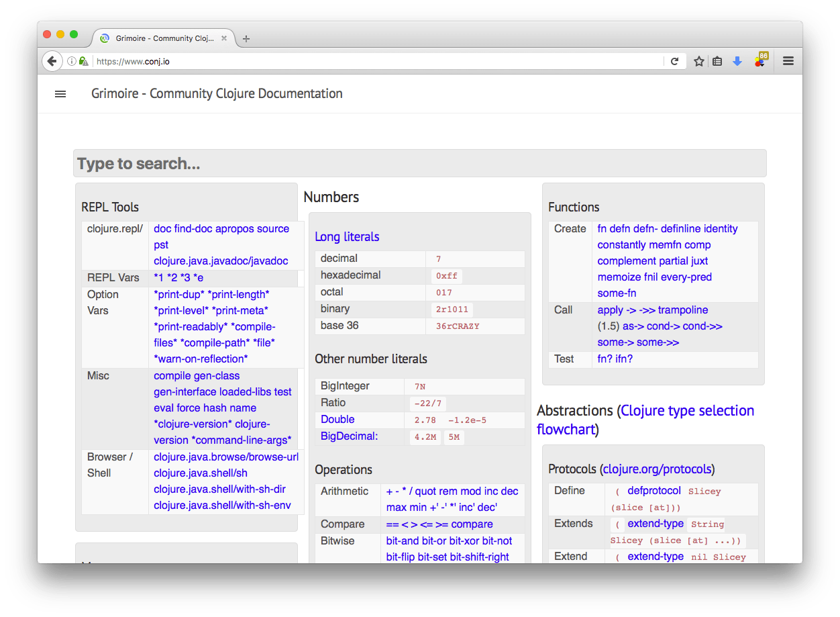Image resolution: width=840 pixels, height=617 pixels.
Task: Select the '-22/7' Ratio example
Action: (x=427, y=404)
